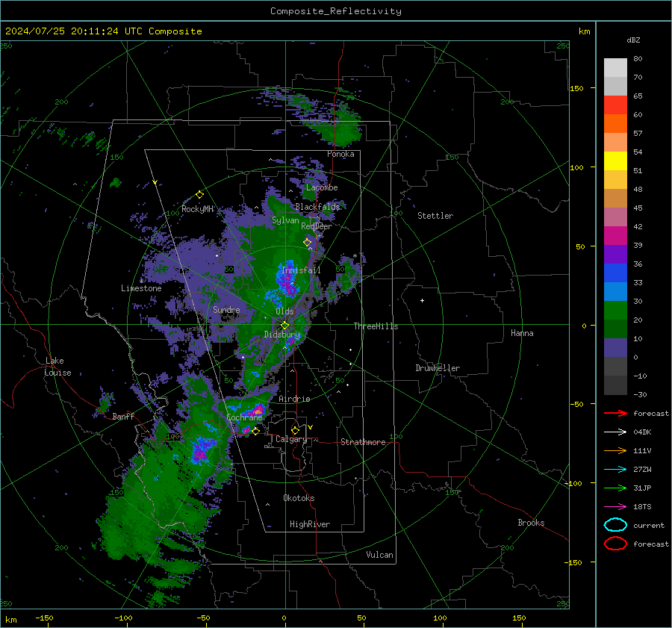
Task: Click the Ponoka town label
Action: click(x=340, y=154)
